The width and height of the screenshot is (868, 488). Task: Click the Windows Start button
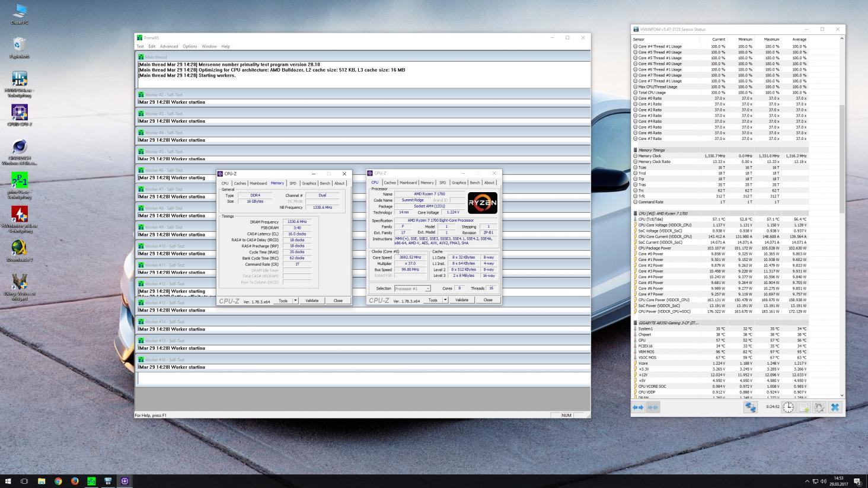8,481
